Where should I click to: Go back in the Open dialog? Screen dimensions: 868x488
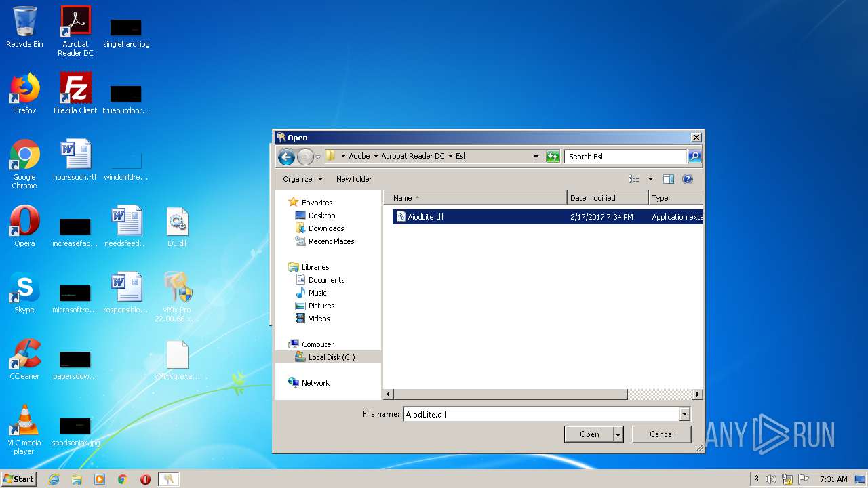coord(286,157)
